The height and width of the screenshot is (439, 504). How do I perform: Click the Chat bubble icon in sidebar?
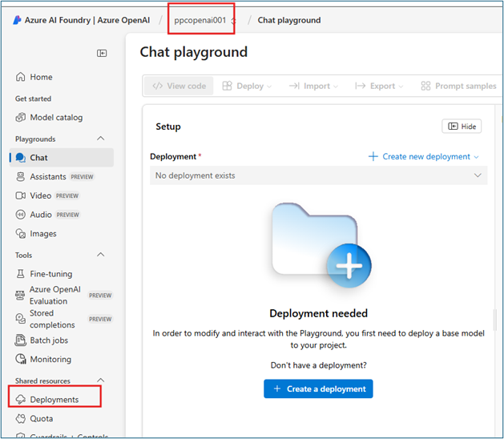coord(21,158)
